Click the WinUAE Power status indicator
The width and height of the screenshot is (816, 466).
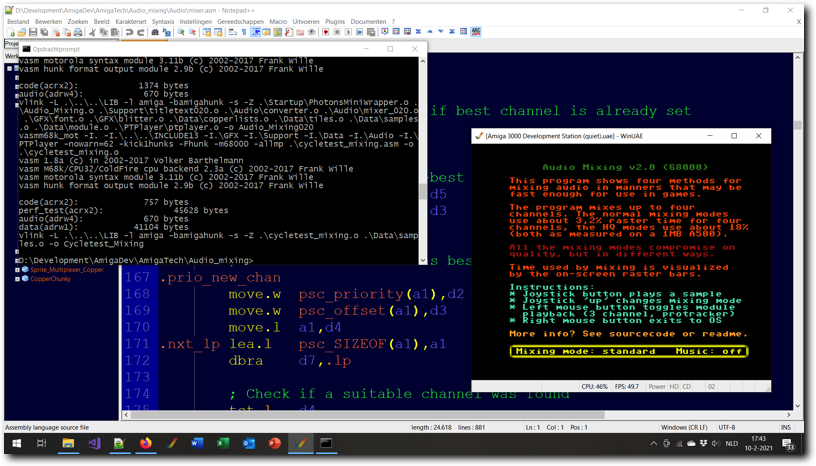656,386
